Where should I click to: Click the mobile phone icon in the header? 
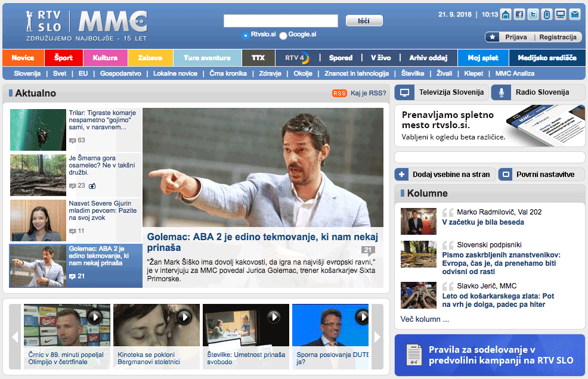tap(547, 15)
